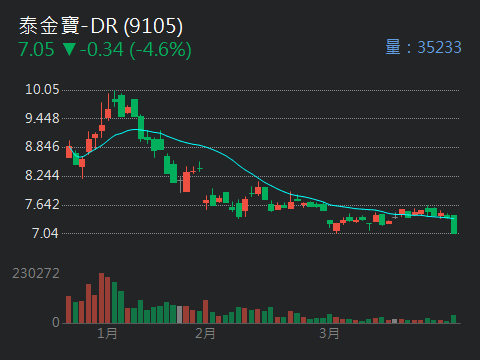480x360 pixels.
Task: Click the 8.244 price axis label
Action: (x=42, y=175)
